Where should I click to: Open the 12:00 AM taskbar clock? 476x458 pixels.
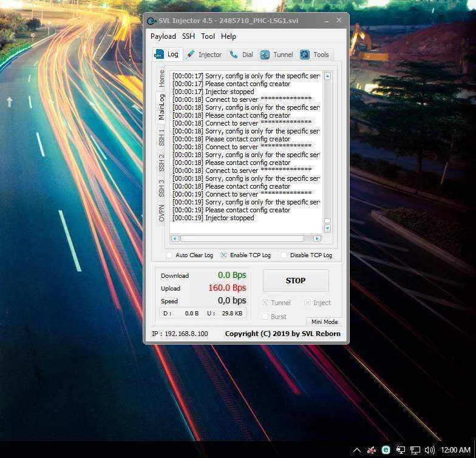tap(455, 450)
